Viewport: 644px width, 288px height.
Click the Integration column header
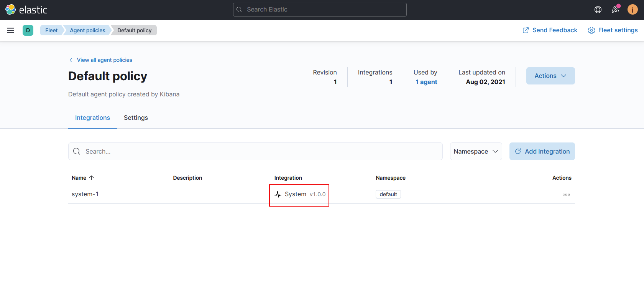click(288, 178)
